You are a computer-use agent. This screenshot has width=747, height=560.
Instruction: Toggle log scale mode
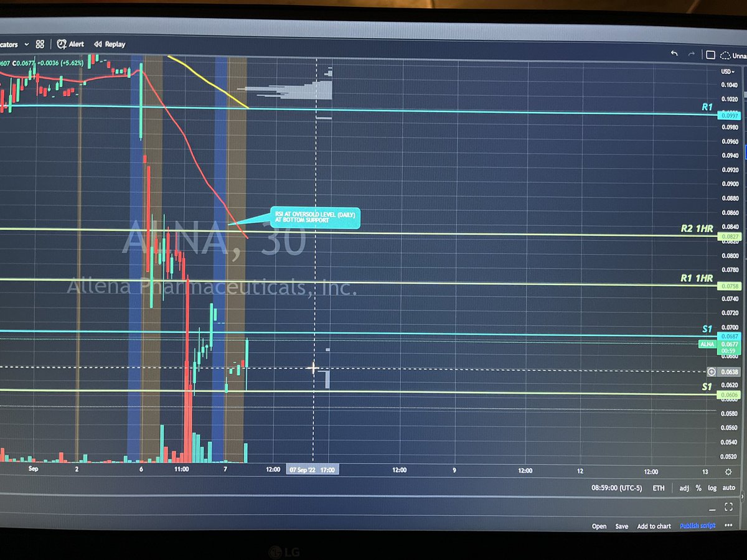coord(712,488)
